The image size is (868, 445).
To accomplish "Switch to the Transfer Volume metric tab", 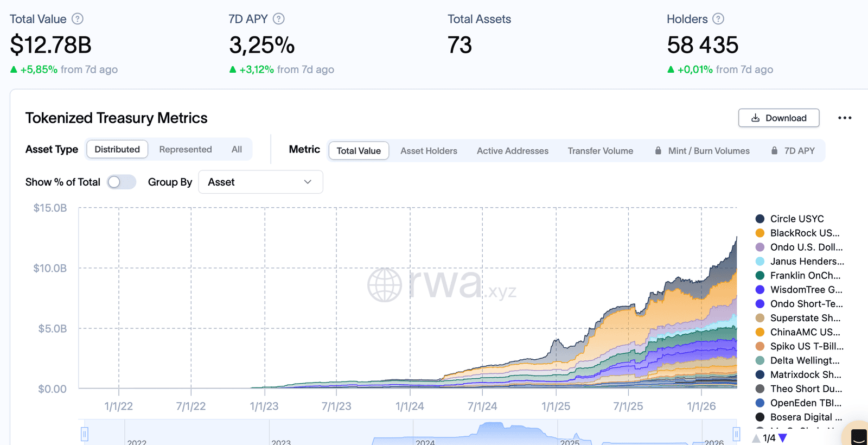I will (x=600, y=151).
